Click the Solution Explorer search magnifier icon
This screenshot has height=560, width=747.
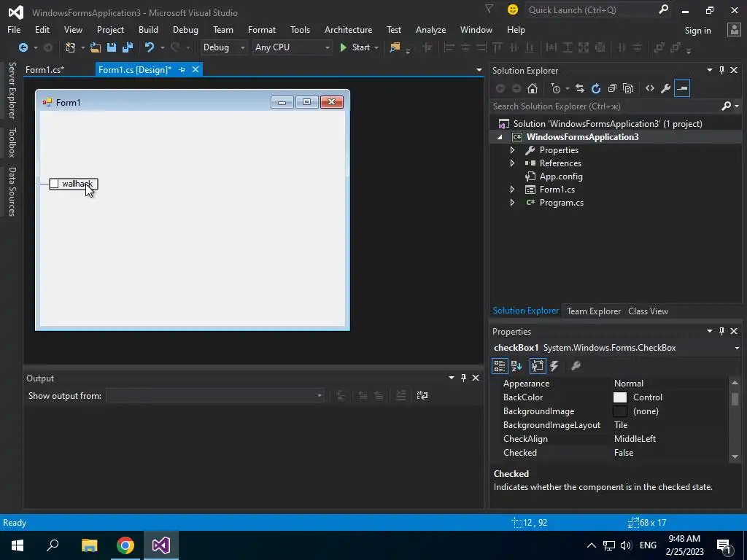(x=726, y=106)
